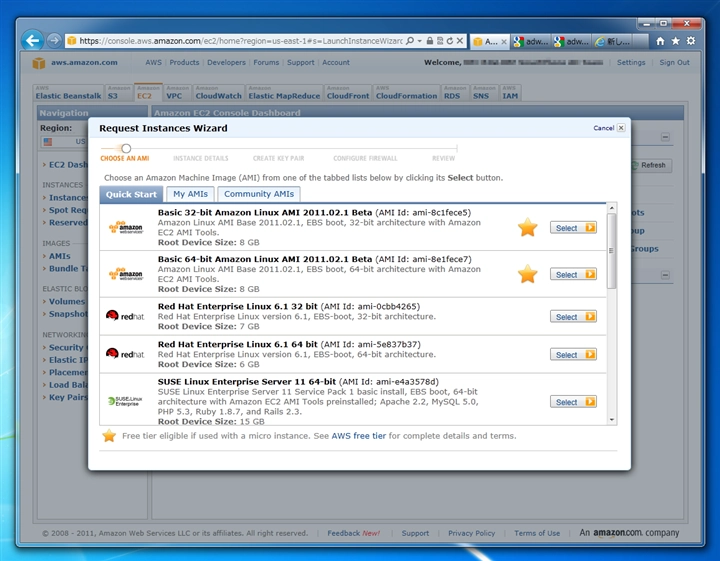The image size is (720, 561).
Task: Click the AWS cube logo icon
Action: [39, 63]
